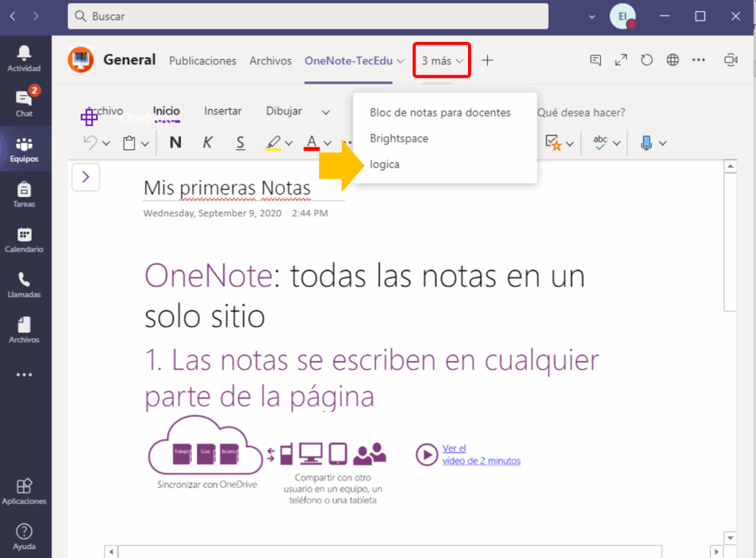Open Calendario in the sidebar
Viewport: 756px width, 558px height.
[x=24, y=240]
